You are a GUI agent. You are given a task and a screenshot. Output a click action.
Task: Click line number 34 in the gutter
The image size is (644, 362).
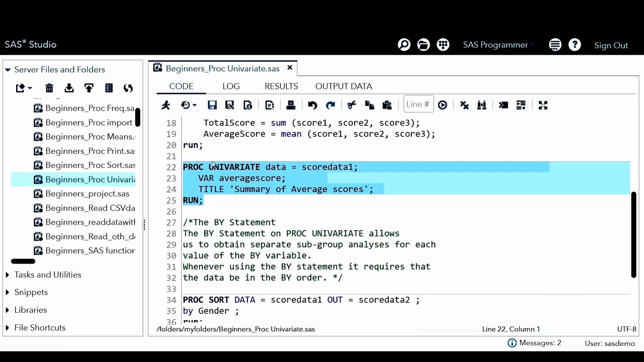pyautogui.click(x=171, y=300)
